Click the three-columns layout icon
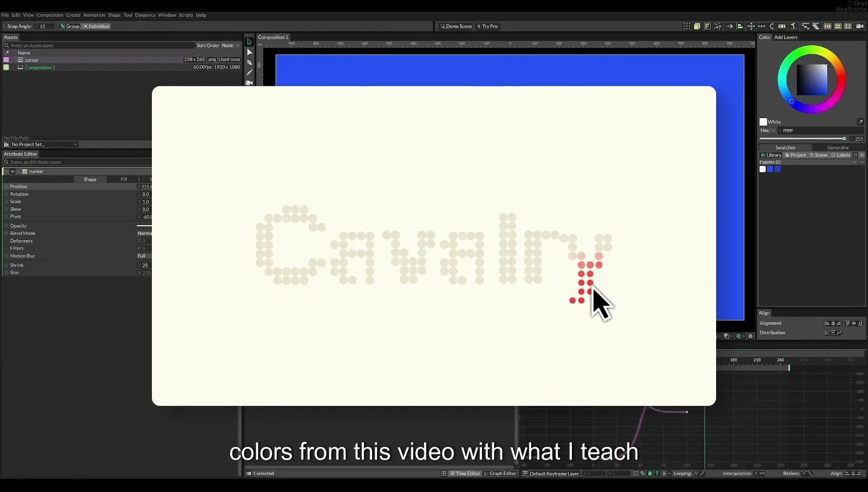The image size is (868, 492). (827, 26)
